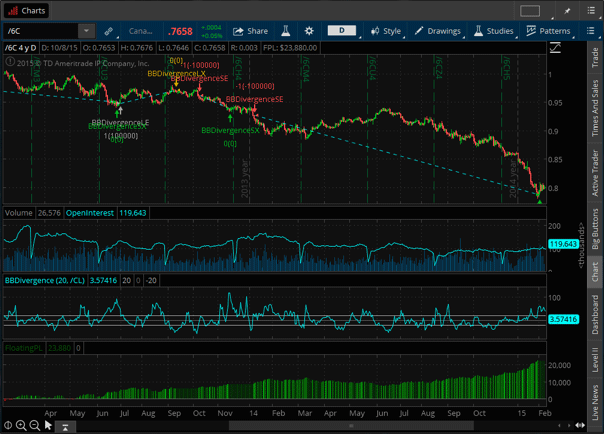606x436 pixels.
Task: Click the chart settings gear icon
Action: (x=309, y=31)
